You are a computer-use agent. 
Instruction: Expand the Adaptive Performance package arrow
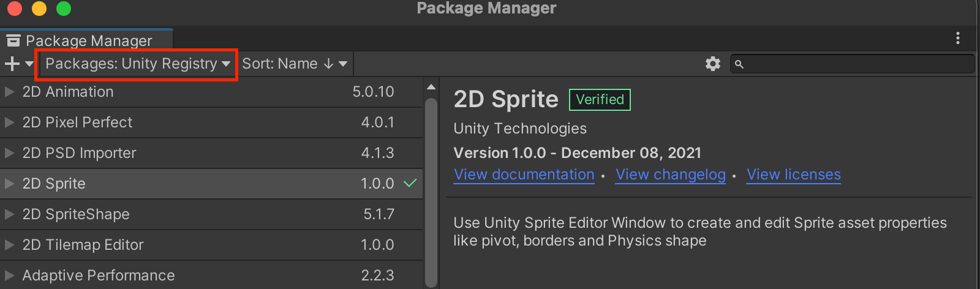[9, 276]
